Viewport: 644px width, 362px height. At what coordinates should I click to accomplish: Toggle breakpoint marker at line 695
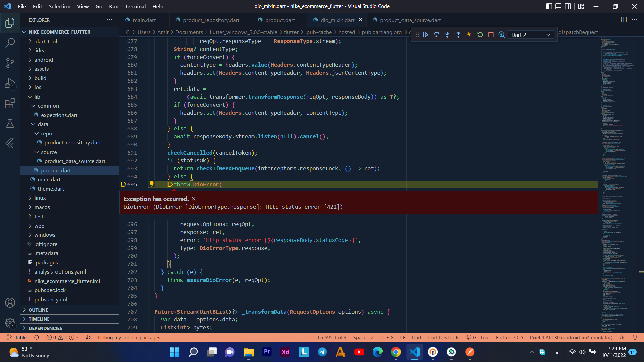click(123, 184)
